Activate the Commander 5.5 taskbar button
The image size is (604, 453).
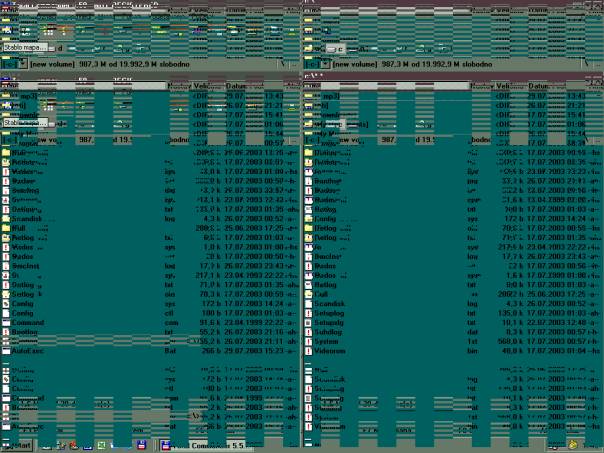click(210, 444)
